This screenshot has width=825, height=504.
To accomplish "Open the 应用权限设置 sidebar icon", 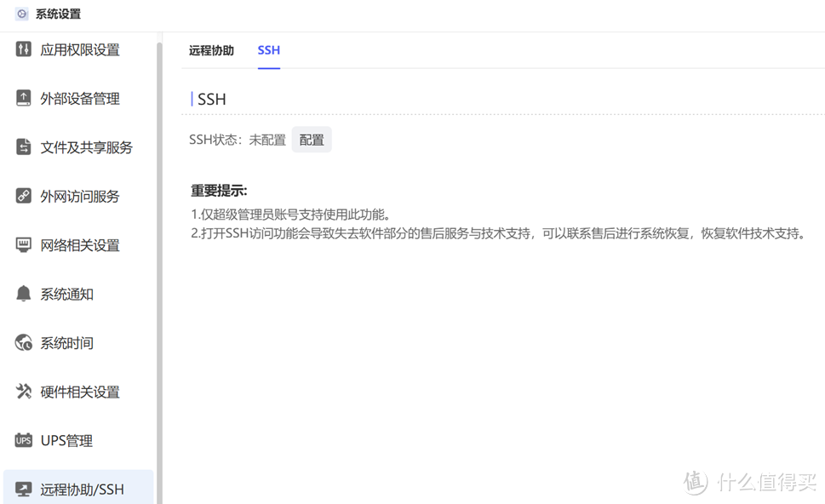I will point(24,49).
